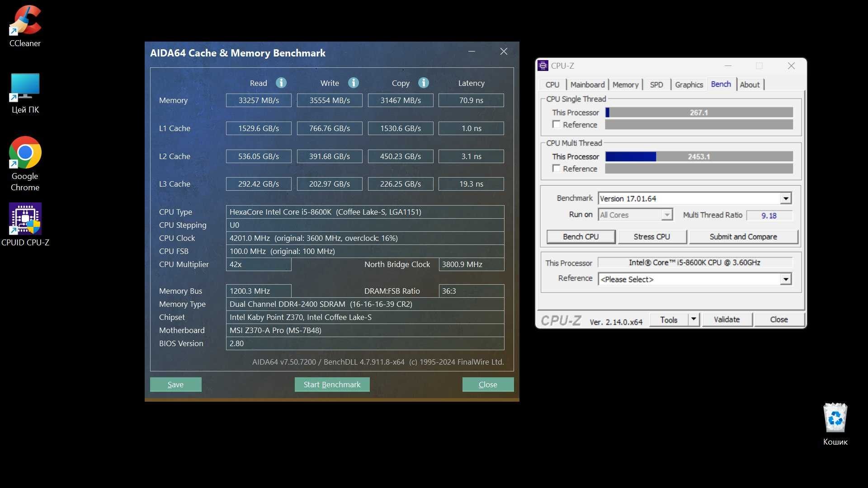
Task: Open the Benchmark version dropdown
Action: coord(786,198)
